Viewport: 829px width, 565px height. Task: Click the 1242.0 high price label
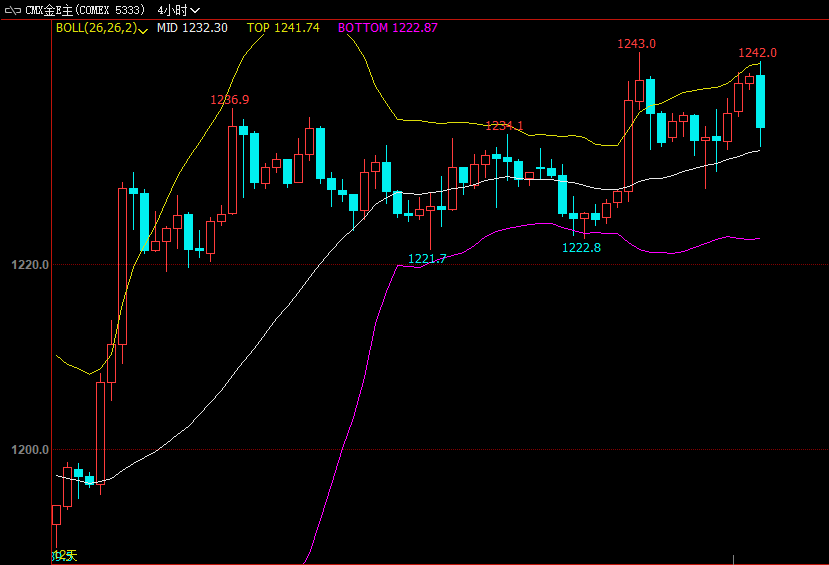pyautogui.click(x=757, y=53)
